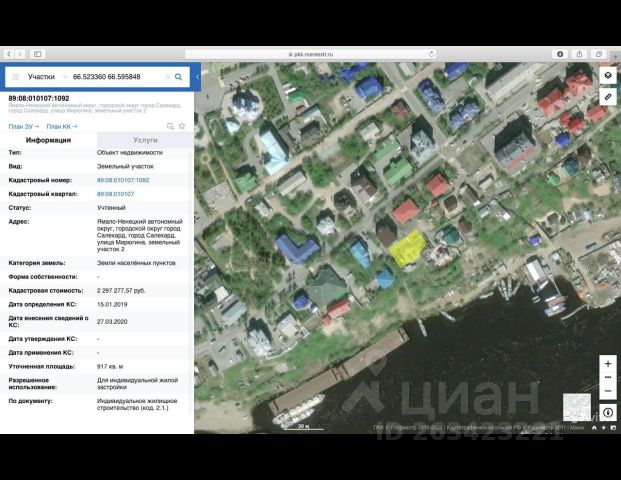The image size is (621, 480).
Task: Collapse the left info panel
Action: click(198, 76)
